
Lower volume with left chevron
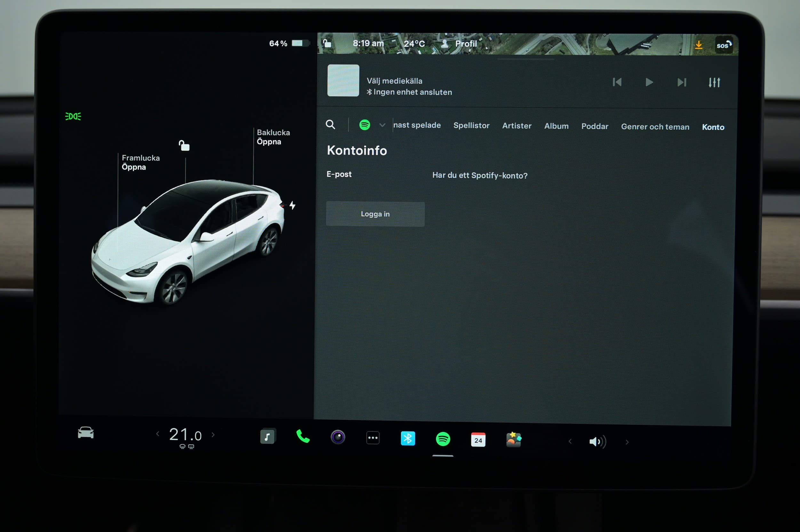click(x=570, y=441)
